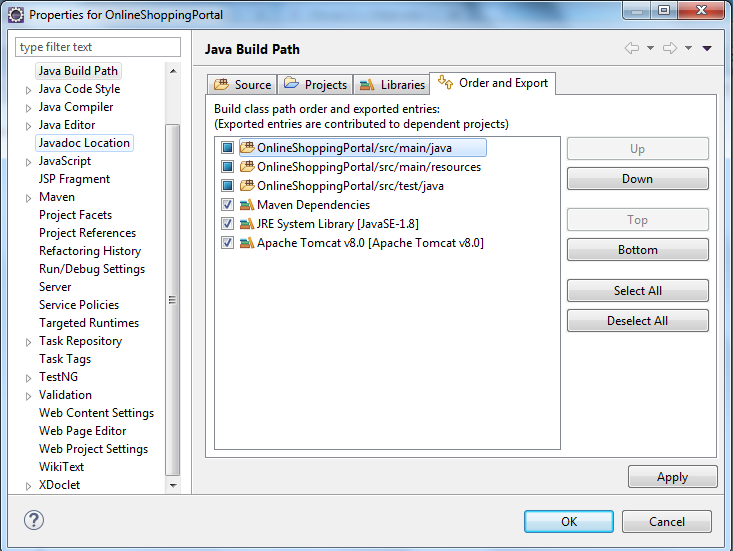Click the Apply button

(673, 477)
